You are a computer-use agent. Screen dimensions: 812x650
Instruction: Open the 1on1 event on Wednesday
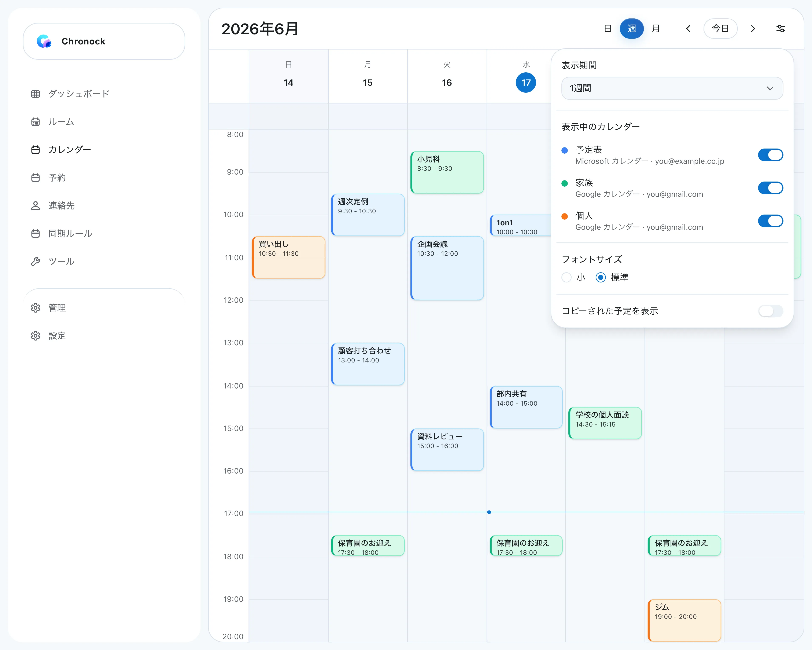[x=520, y=225]
